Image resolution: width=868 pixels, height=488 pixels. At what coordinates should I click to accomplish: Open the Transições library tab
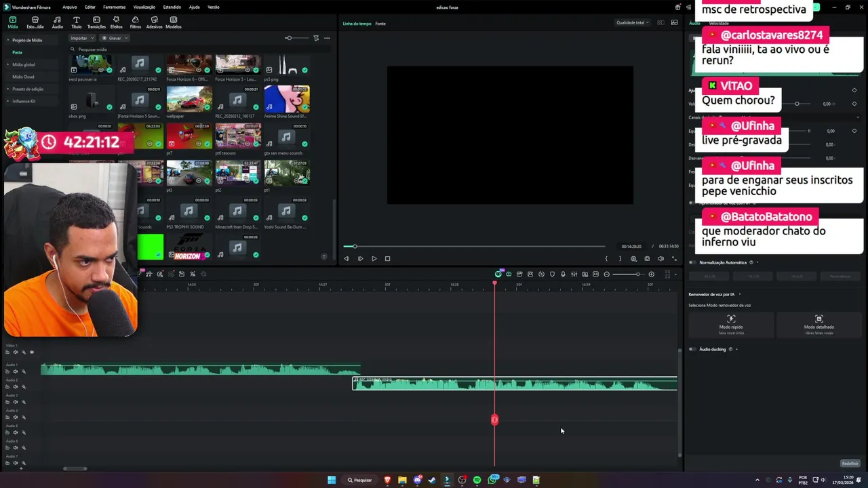(x=96, y=22)
